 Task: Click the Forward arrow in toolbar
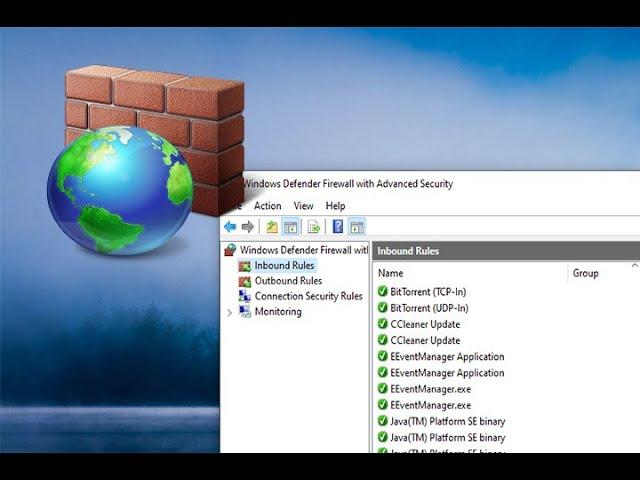248,227
